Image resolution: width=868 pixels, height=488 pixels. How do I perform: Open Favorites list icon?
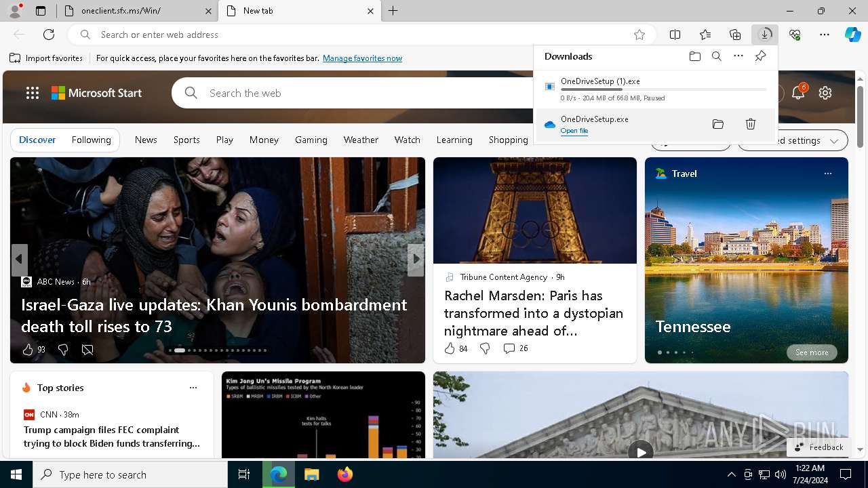(705, 35)
